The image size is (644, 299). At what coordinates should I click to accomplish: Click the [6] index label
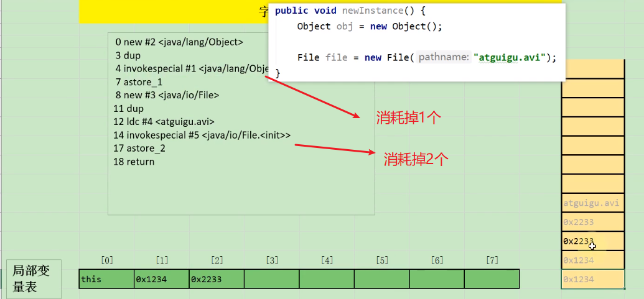tap(437, 260)
